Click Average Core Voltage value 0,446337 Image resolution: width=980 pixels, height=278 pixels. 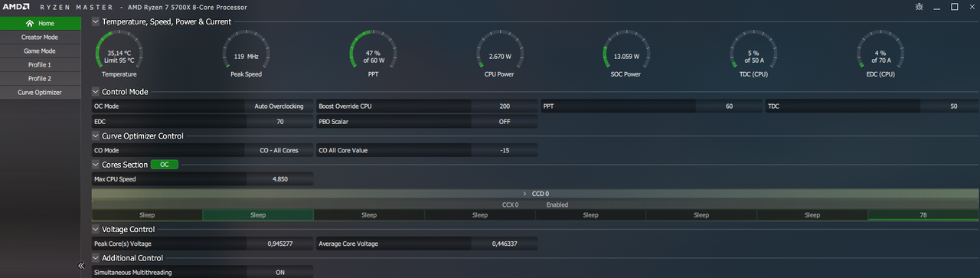pos(505,244)
